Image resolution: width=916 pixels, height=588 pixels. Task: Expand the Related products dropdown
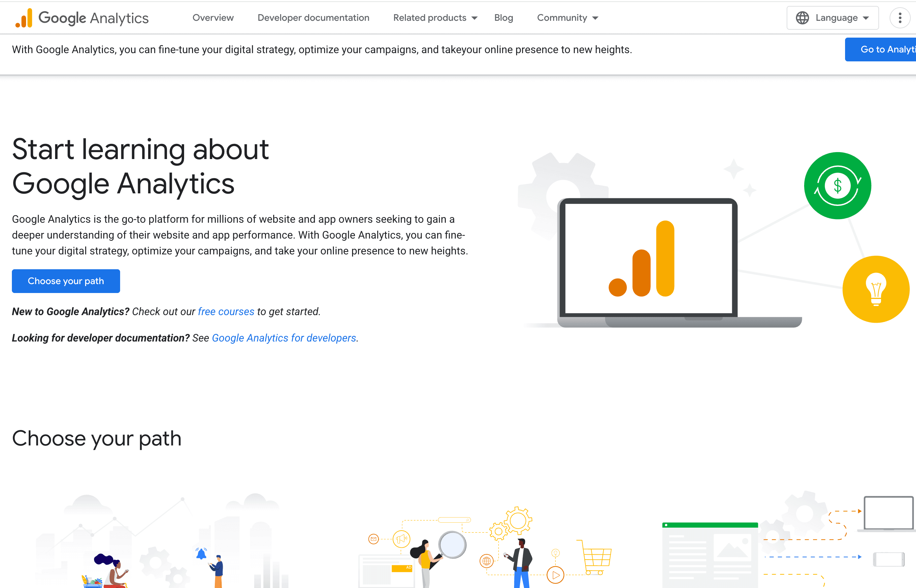pos(435,18)
